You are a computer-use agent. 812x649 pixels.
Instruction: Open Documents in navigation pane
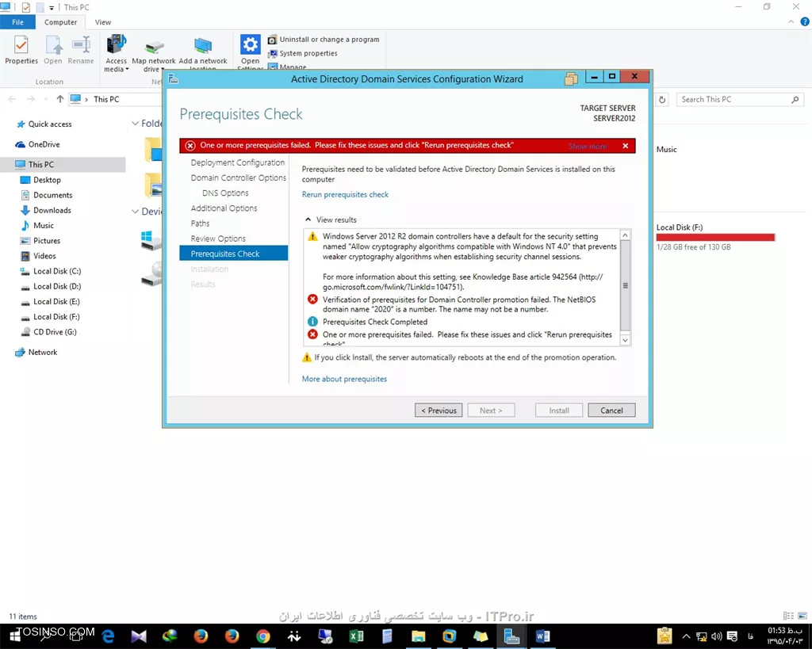(47, 195)
